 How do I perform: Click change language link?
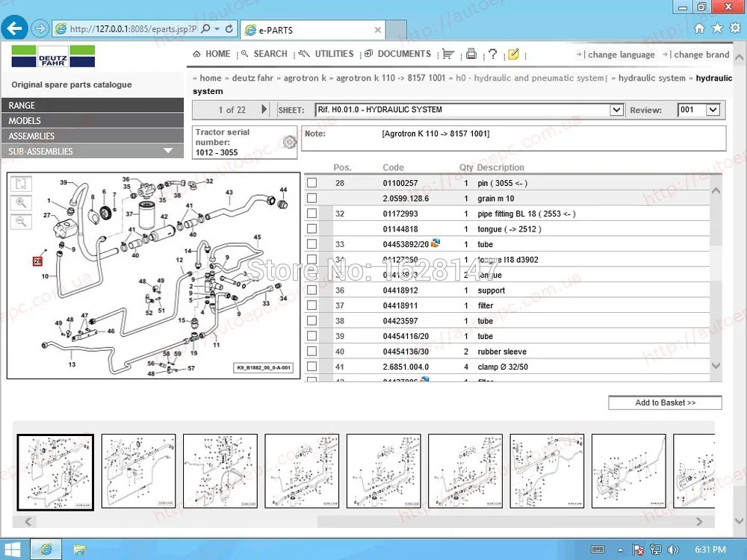click(622, 55)
